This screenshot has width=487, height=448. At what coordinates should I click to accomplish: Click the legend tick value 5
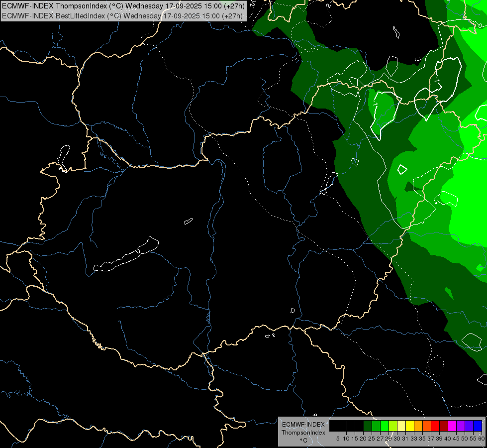point(338,439)
